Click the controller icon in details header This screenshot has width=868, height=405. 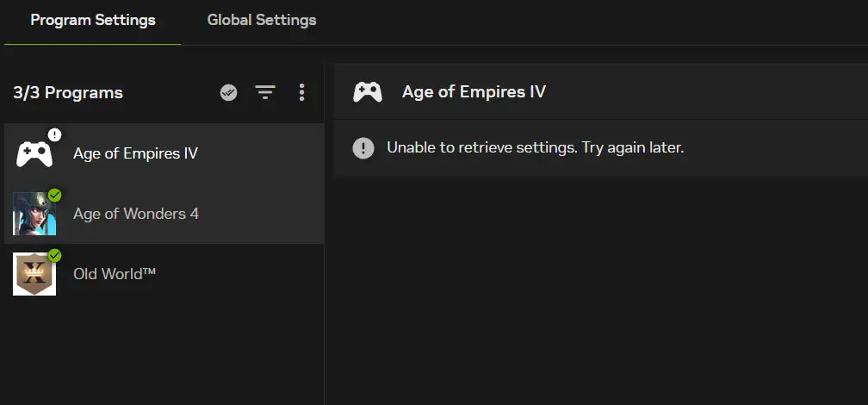(368, 92)
